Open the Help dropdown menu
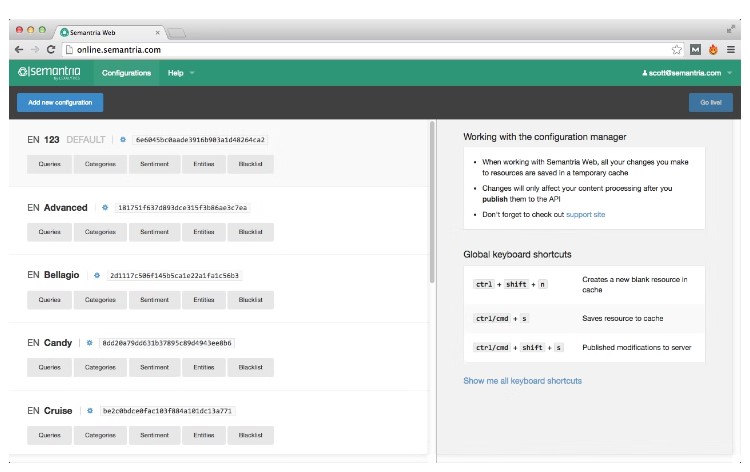 [180, 73]
